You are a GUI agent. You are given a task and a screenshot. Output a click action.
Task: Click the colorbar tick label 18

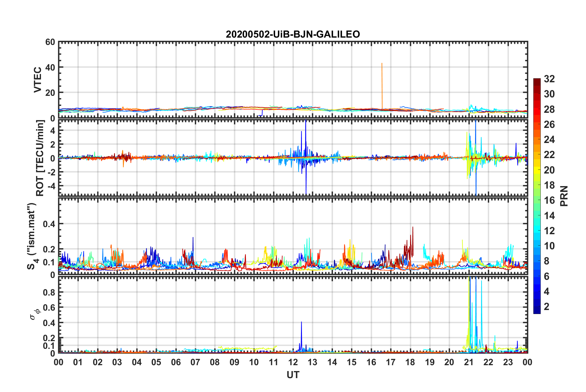(549, 185)
